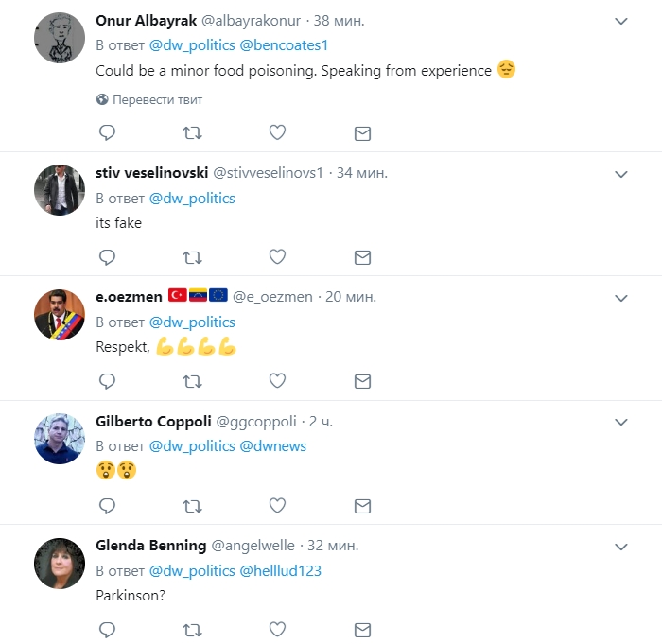
Task: Expand more menu on stiv veselinovski's tweet
Action: tap(621, 174)
